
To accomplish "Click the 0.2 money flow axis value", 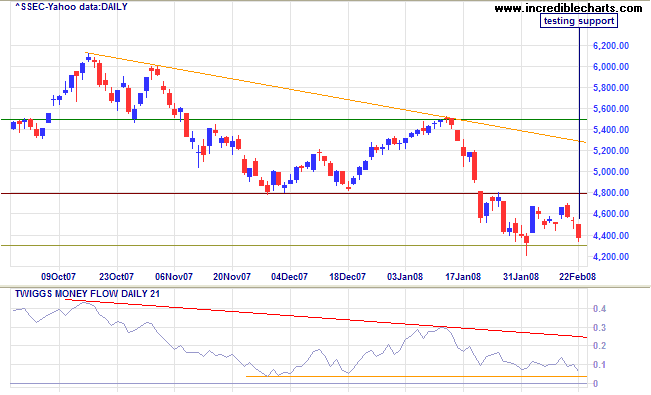I will (600, 346).
